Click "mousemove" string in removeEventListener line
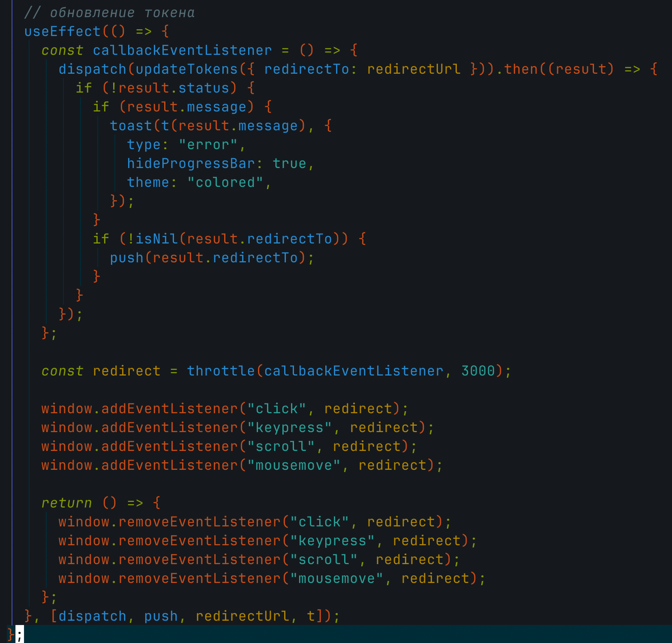 [x=337, y=578]
